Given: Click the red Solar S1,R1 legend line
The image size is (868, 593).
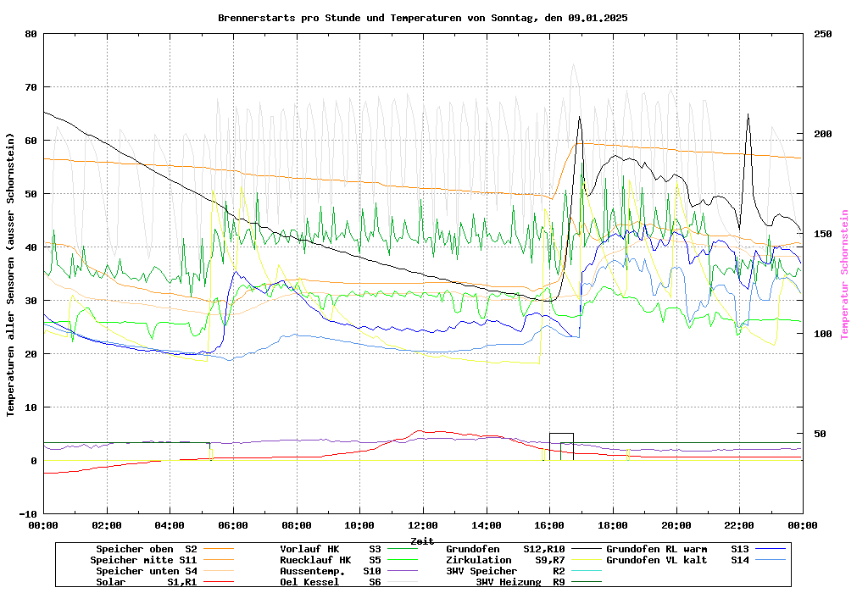Looking at the screenshot, I should click(217, 582).
